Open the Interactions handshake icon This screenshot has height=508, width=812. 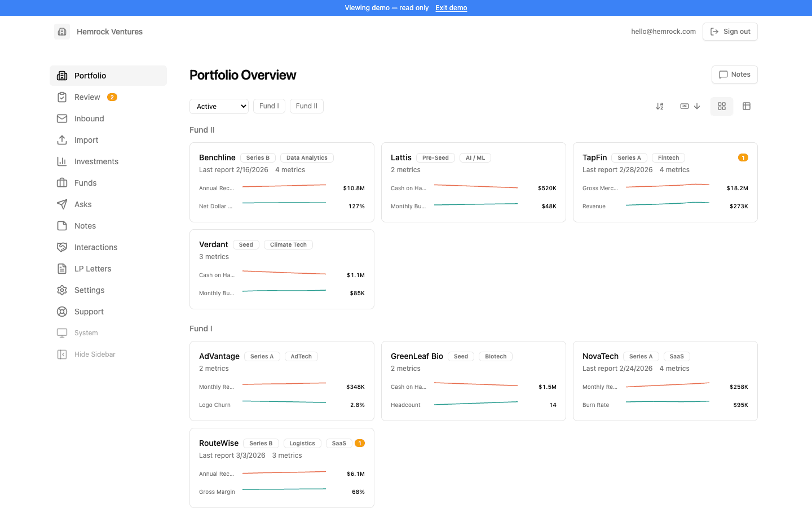click(62, 247)
